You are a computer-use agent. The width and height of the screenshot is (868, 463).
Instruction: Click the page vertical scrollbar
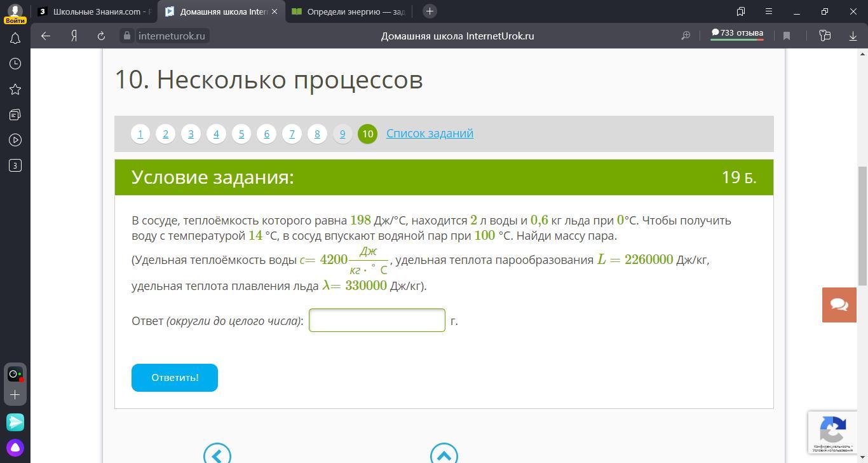[x=862, y=226]
